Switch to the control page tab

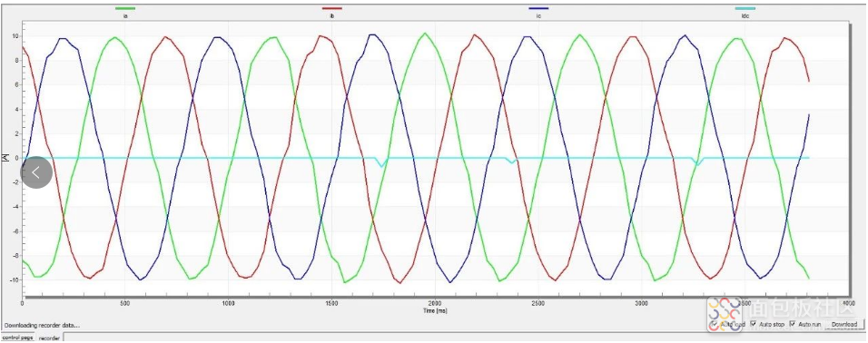(18, 337)
